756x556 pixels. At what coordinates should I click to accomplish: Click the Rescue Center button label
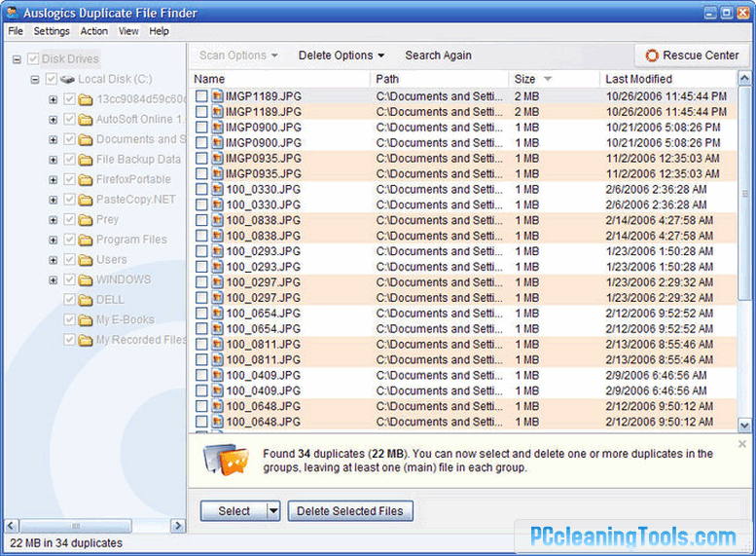tap(701, 56)
